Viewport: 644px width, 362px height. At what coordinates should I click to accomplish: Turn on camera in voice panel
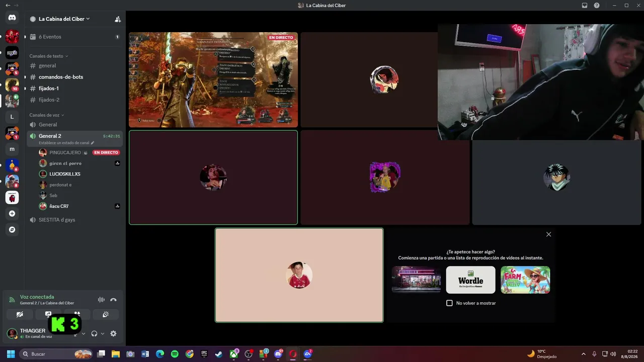20,314
